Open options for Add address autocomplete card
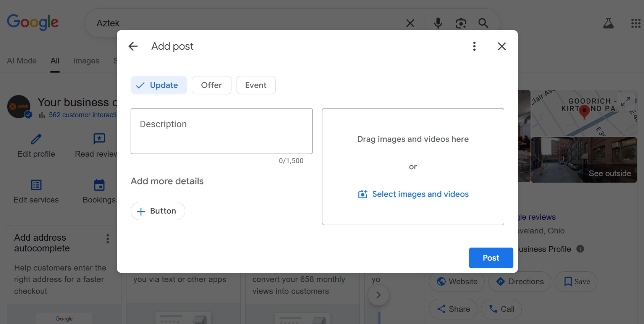The height and width of the screenshot is (324, 644). (108, 239)
